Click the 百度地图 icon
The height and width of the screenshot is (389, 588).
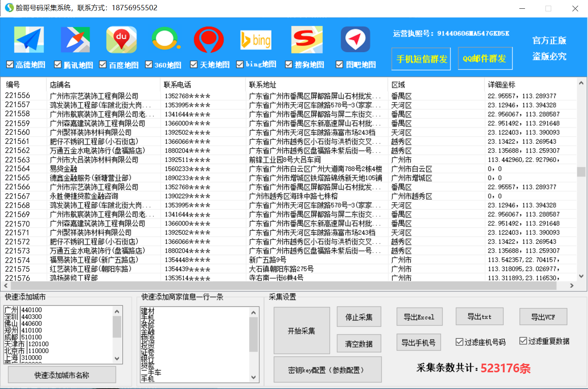click(x=121, y=40)
